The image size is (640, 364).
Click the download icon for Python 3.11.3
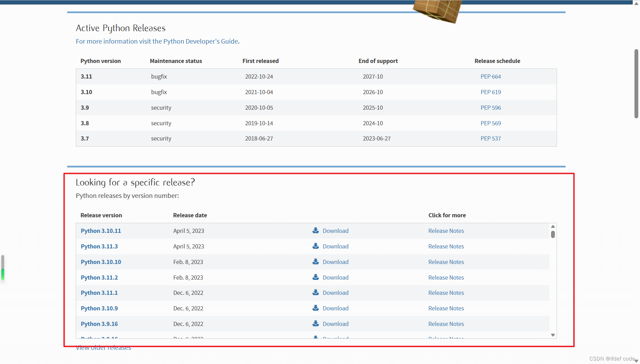pyautogui.click(x=315, y=246)
